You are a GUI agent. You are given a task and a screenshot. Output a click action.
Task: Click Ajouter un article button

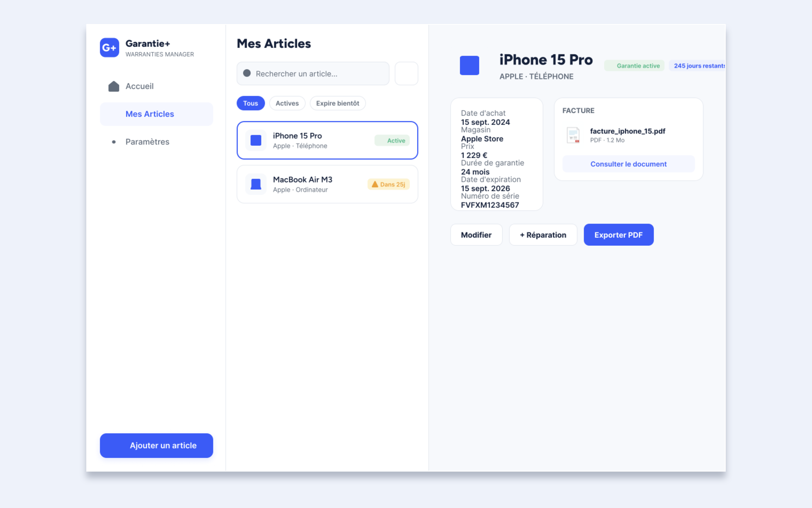click(156, 446)
